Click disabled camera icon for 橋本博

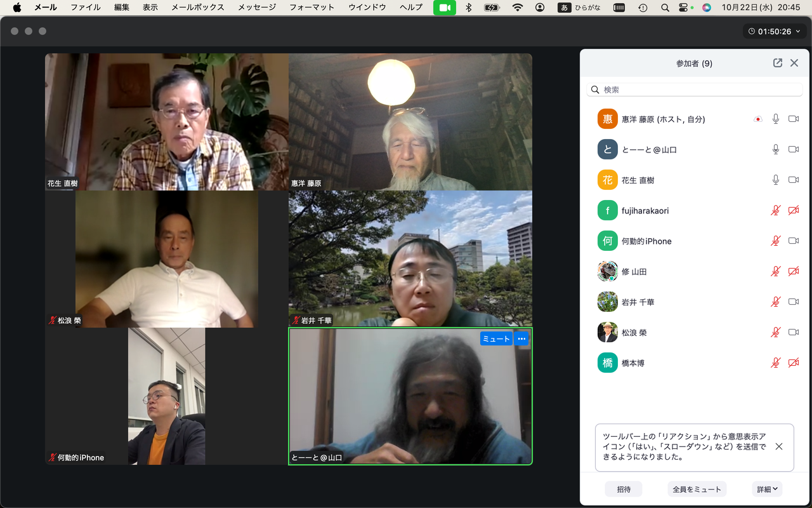click(x=794, y=363)
